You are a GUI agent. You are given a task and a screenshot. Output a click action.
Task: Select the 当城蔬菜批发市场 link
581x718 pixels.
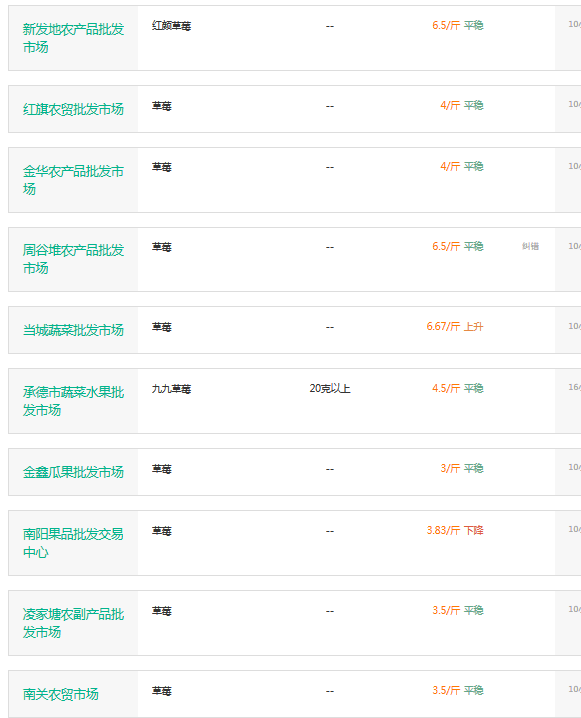pos(73,330)
